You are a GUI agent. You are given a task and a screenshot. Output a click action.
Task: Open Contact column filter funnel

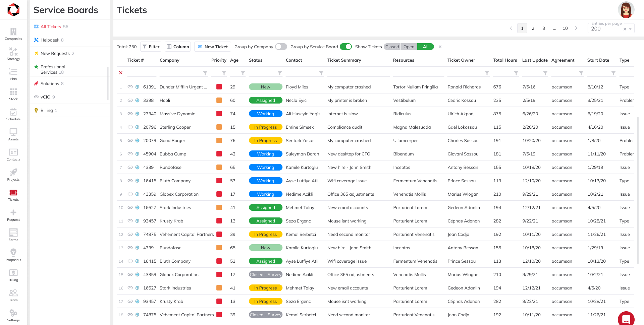[x=321, y=73]
